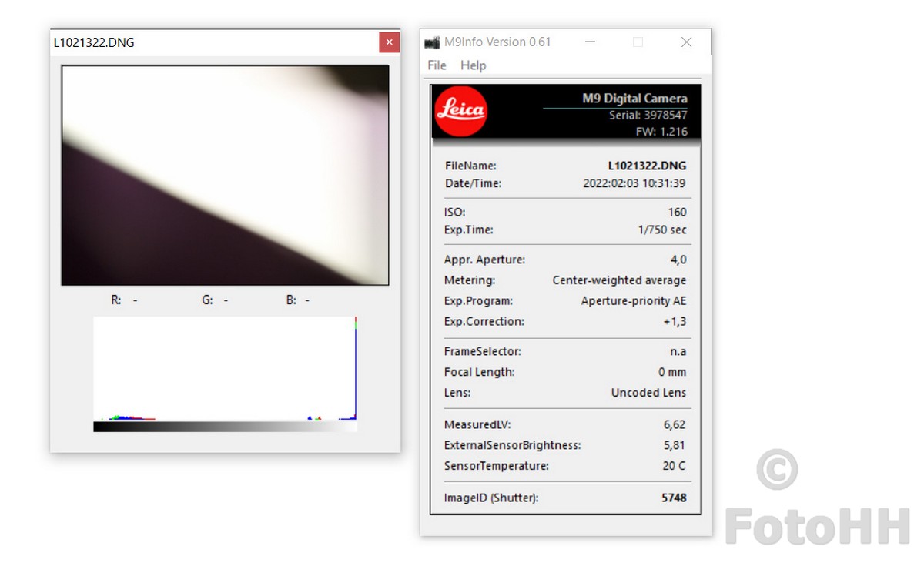Open the Help menu
The image size is (924, 563).
pyautogui.click(x=473, y=65)
